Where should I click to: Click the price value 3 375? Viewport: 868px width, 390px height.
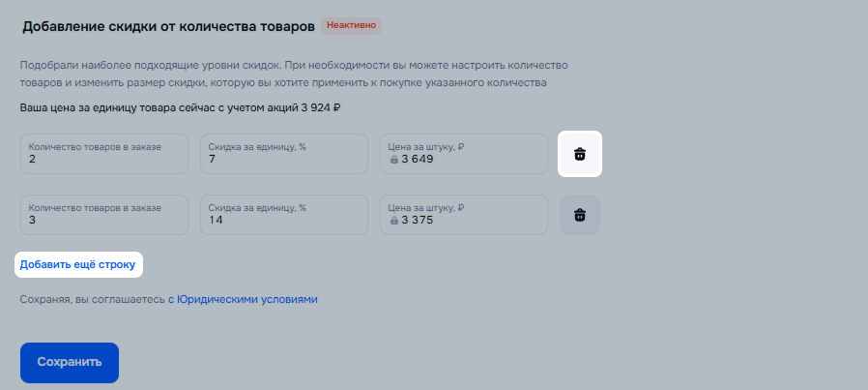click(418, 221)
